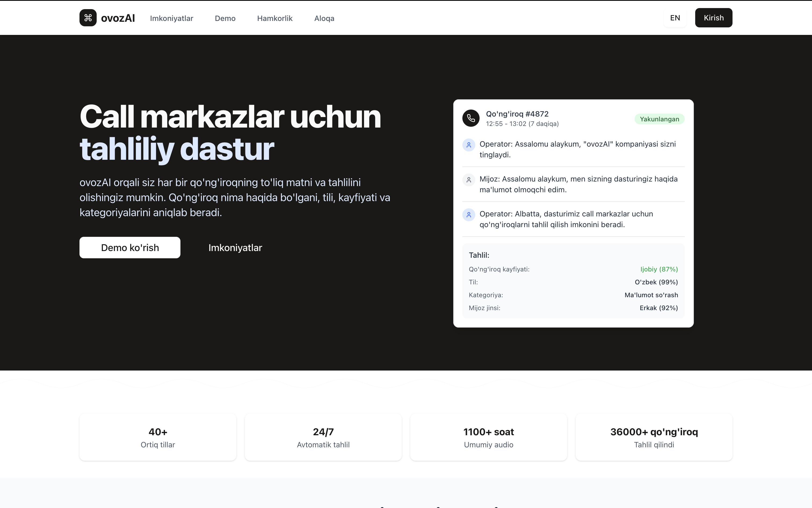Click the 36000+ qo'ng'iroq stats card

coord(653,437)
